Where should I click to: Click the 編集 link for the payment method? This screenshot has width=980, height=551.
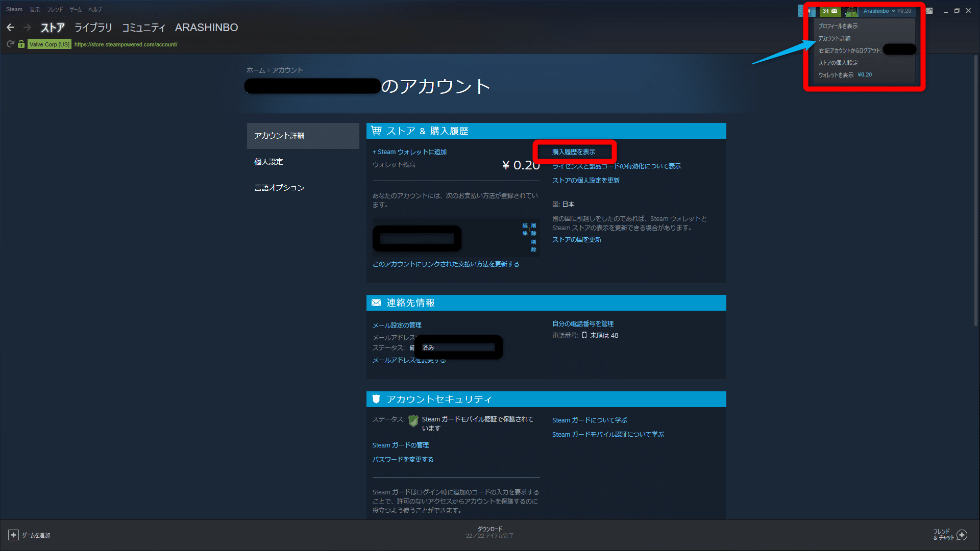click(x=525, y=230)
